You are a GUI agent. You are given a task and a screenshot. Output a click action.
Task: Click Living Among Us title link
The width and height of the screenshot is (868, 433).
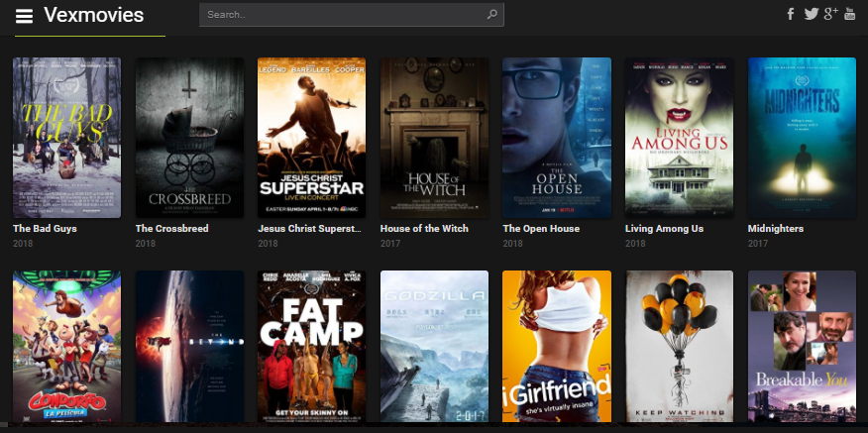pos(664,229)
